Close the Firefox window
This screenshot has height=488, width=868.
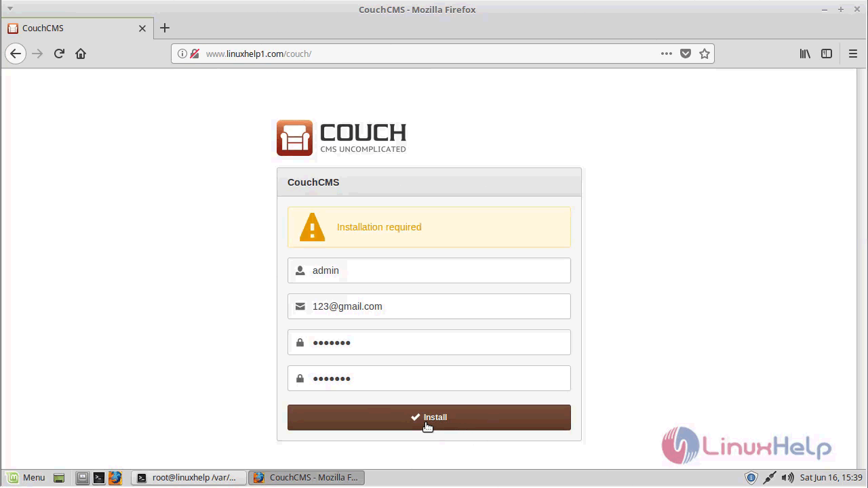[x=857, y=9]
